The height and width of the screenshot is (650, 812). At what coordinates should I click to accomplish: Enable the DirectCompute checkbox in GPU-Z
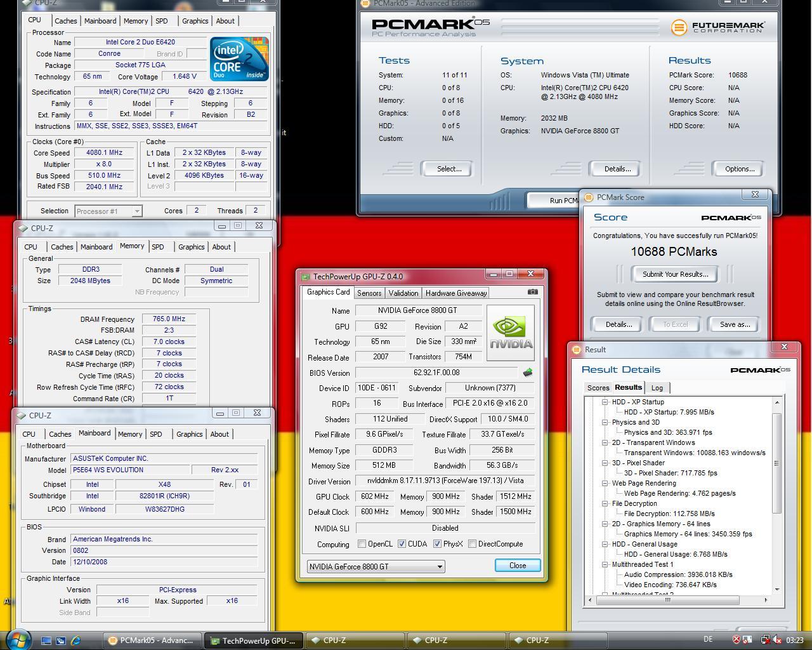point(472,544)
